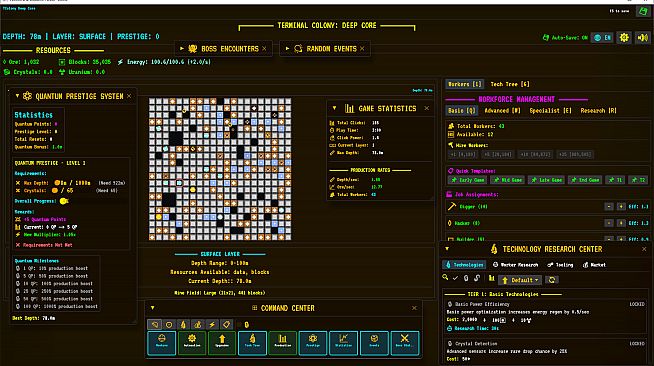Viewport: 654px width, 366px height.
Task: Open Upgrades arrow button in Command Center
Action: (x=222, y=343)
